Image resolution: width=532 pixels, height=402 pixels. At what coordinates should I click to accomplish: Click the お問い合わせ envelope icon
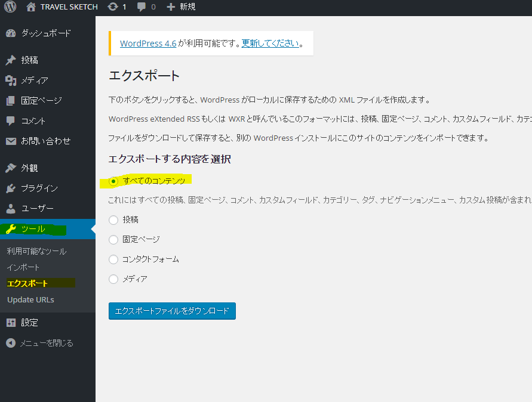coord(11,141)
